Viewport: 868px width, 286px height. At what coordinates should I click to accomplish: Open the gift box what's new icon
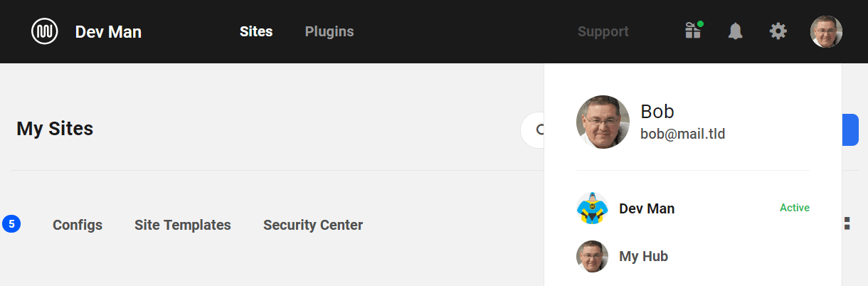[693, 31]
